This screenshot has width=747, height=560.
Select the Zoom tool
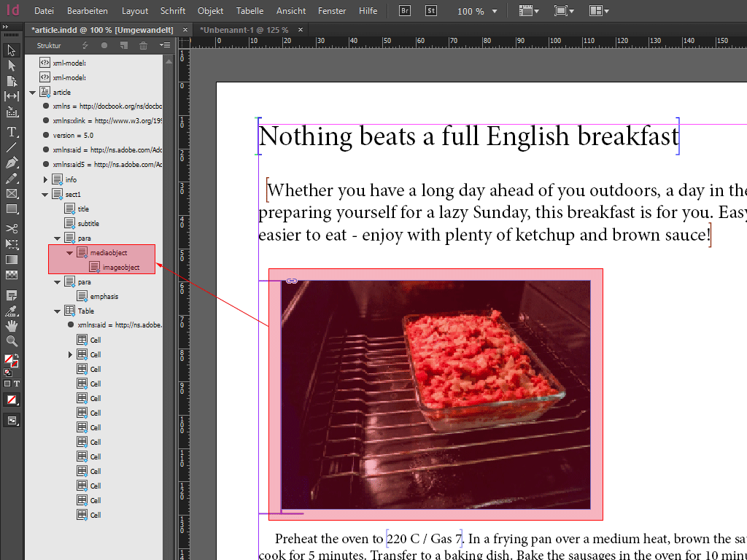(12, 341)
